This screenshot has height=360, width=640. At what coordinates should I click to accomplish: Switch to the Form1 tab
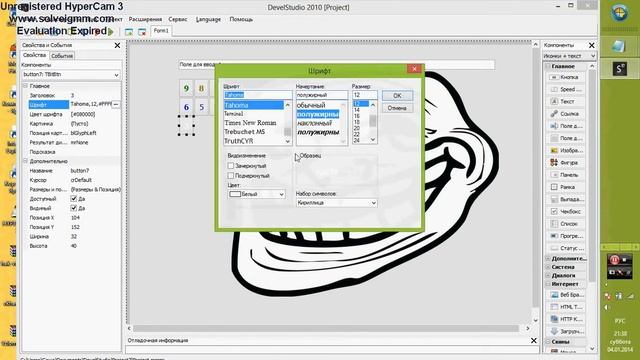click(161, 31)
